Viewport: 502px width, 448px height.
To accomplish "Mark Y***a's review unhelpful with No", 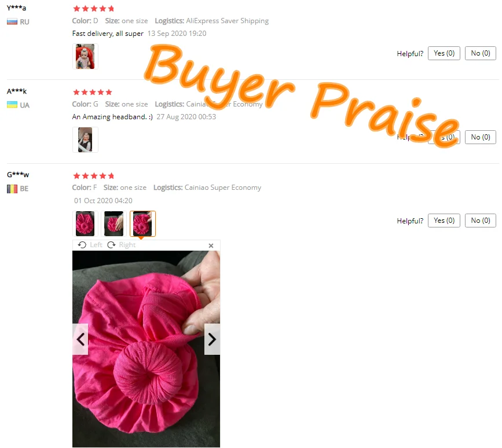I will pos(480,53).
